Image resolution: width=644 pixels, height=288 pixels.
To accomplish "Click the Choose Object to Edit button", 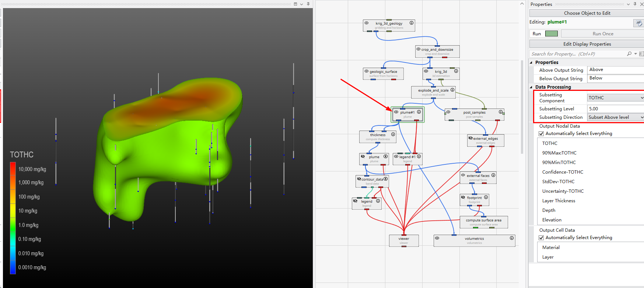I will tap(587, 13).
